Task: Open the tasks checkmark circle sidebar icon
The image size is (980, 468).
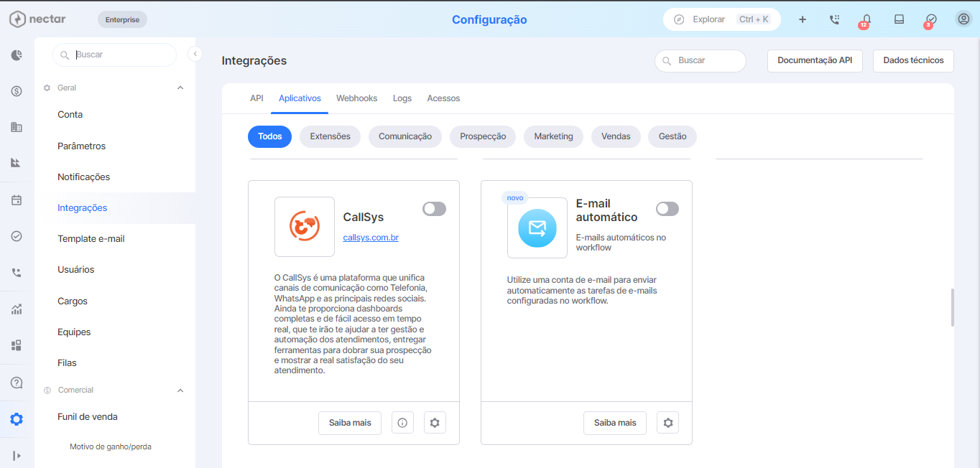Action: click(17, 236)
